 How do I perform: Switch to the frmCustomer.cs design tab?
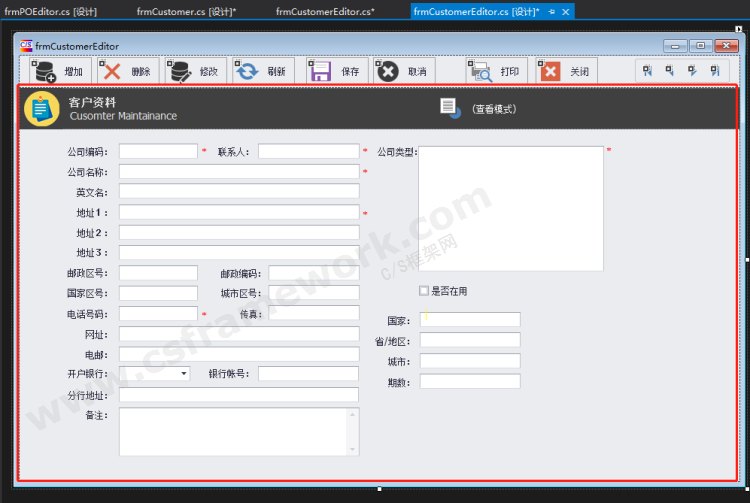tap(186, 11)
